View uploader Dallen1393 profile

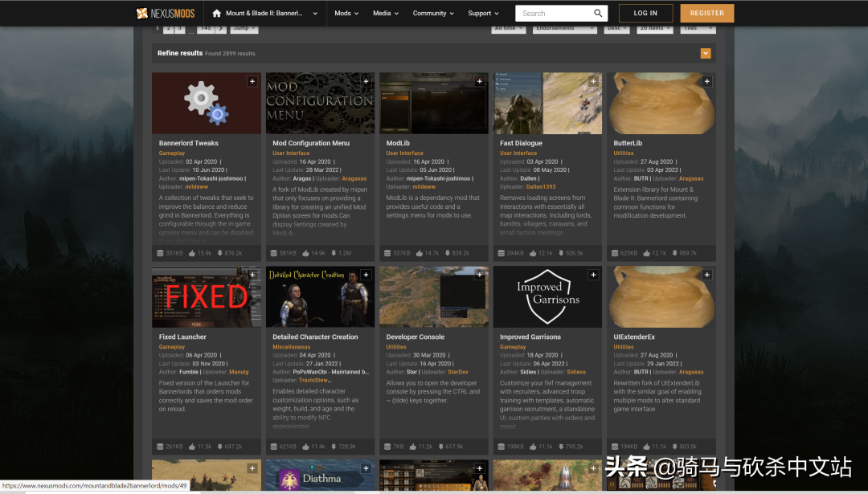tap(540, 187)
